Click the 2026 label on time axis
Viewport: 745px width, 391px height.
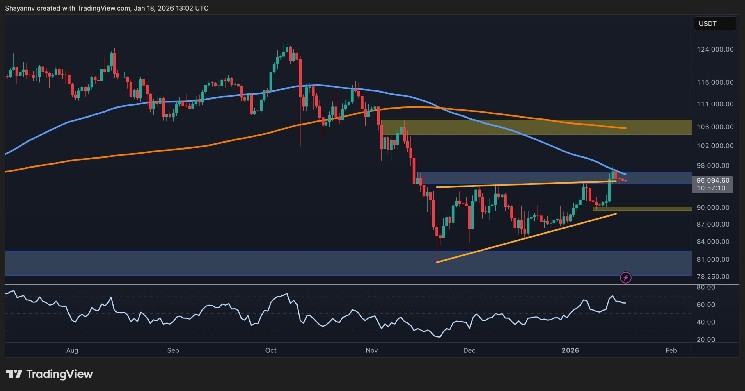[570, 351]
